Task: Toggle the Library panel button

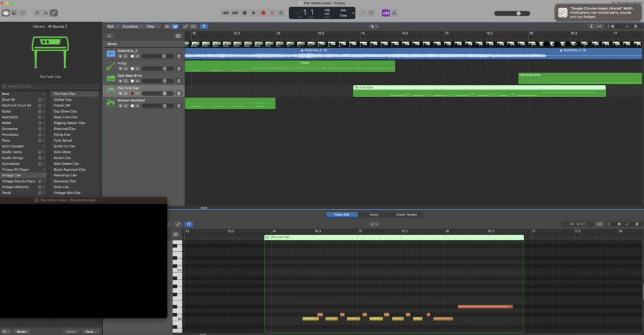Action: click(6, 13)
